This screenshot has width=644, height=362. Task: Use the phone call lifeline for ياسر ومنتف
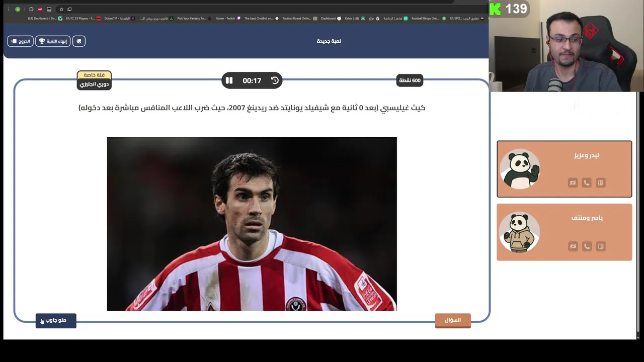[587, 246]
